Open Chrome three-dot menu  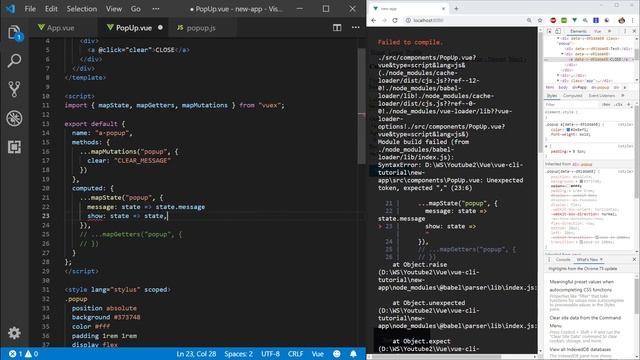pyautogui.click(x=633, y=20)
